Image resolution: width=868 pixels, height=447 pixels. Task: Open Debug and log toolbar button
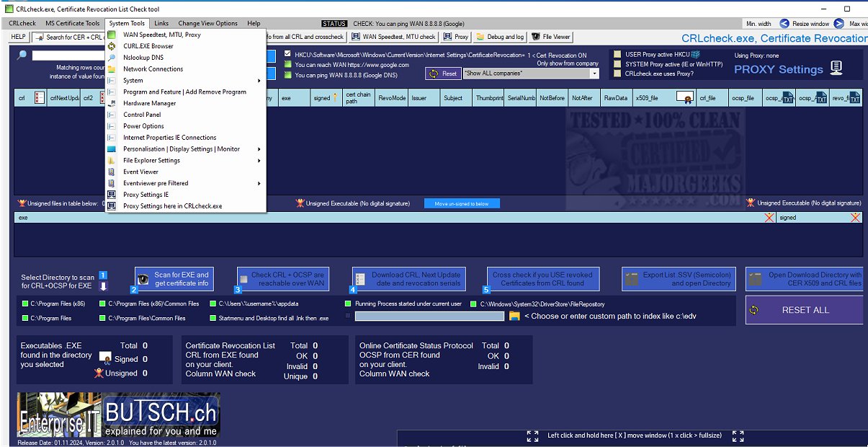tap(499, 37)
